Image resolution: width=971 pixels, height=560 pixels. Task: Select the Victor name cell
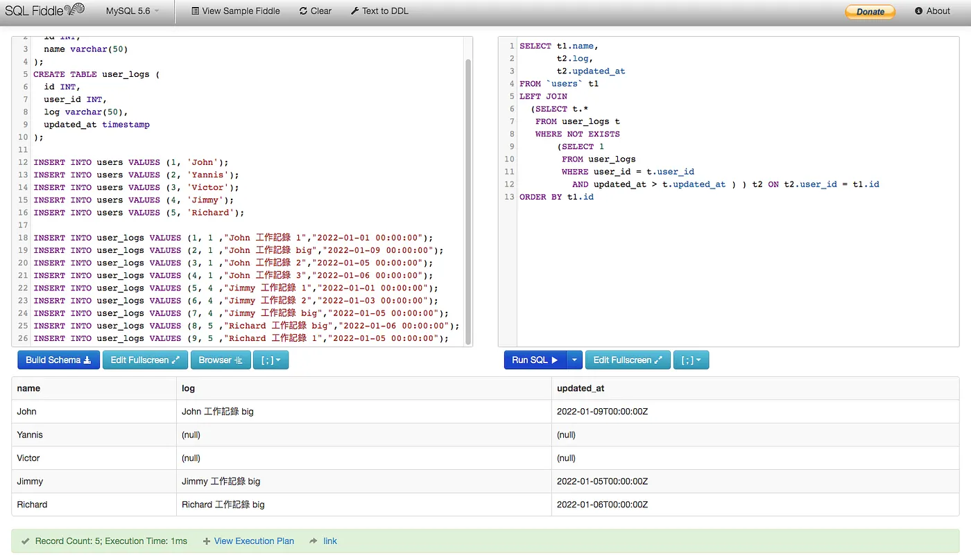tap(94, 458)
